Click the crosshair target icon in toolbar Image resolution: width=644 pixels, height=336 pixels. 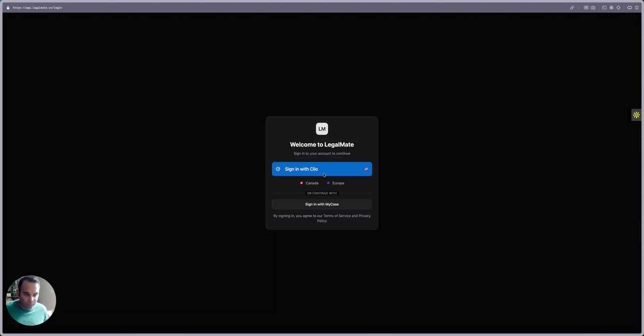pyautogui.click(x=618, y=7)
